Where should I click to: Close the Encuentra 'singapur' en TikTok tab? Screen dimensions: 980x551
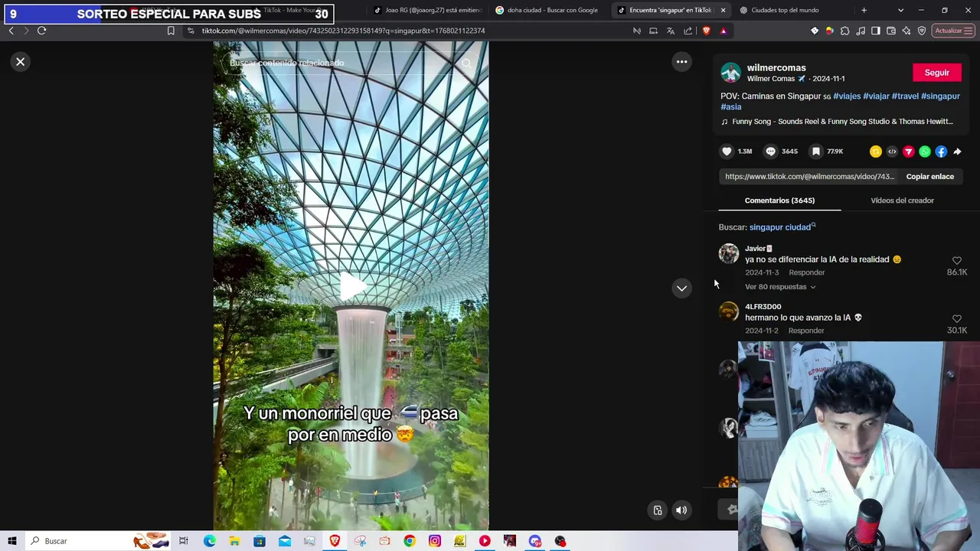(723, 10)
